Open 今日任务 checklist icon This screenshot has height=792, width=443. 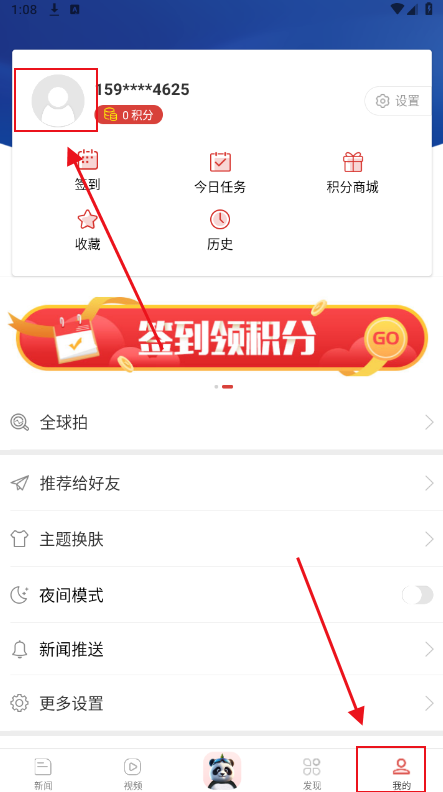pos(220,162)
